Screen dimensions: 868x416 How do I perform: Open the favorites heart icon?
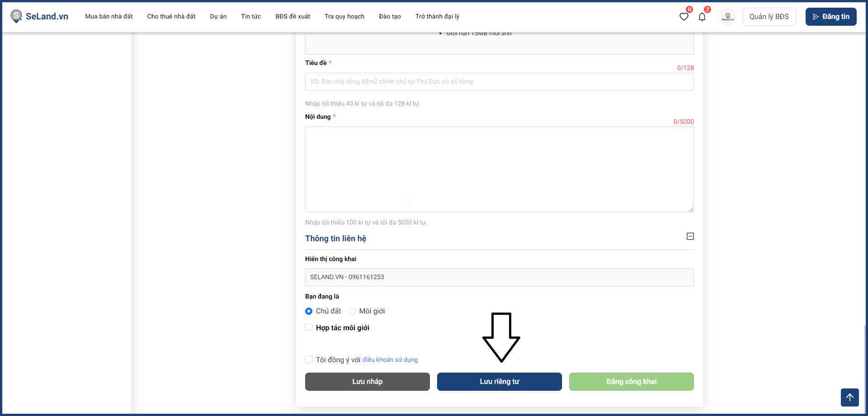click(x=684, y=17)
